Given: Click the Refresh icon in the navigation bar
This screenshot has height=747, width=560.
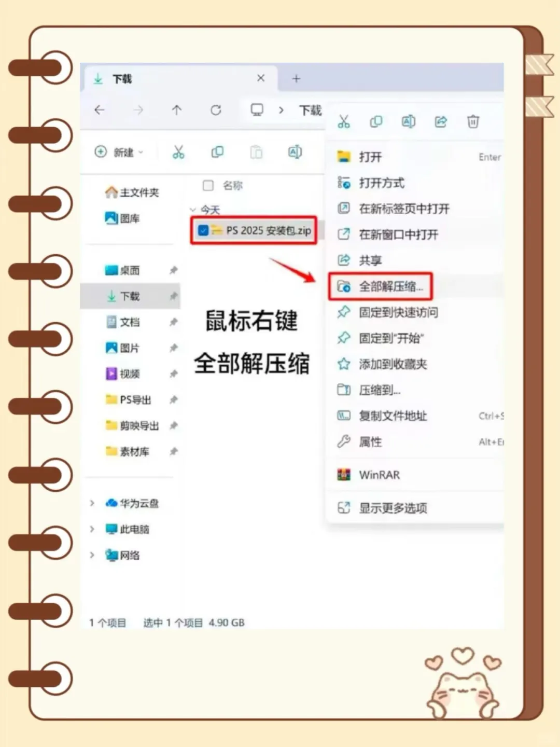Looking at the screenshot, I should tap(216, 110).
